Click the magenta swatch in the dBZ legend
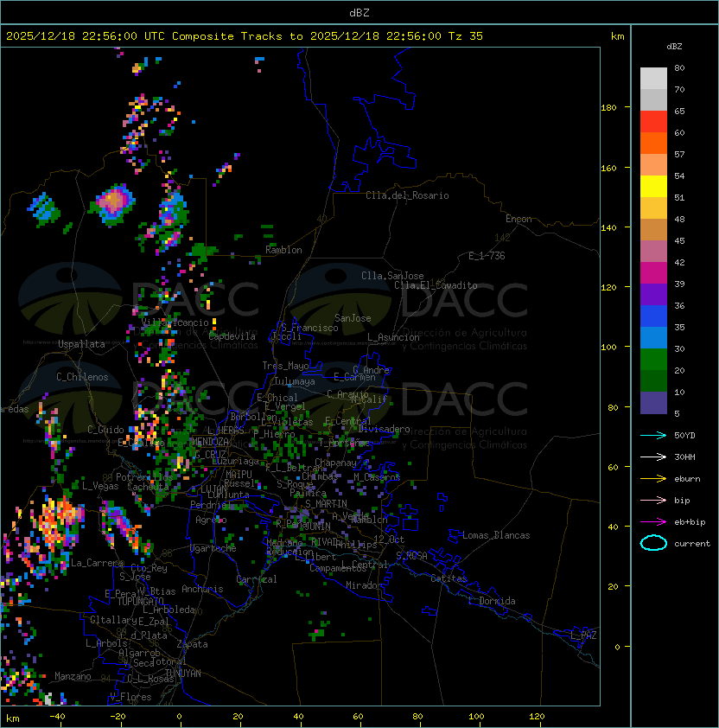 [x=653, y=273]
